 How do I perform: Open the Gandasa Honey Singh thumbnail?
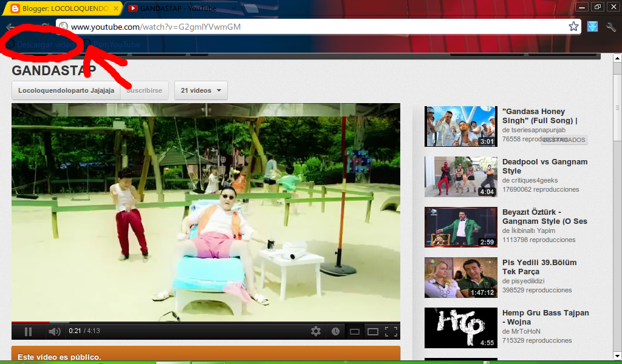pos(460,126)
